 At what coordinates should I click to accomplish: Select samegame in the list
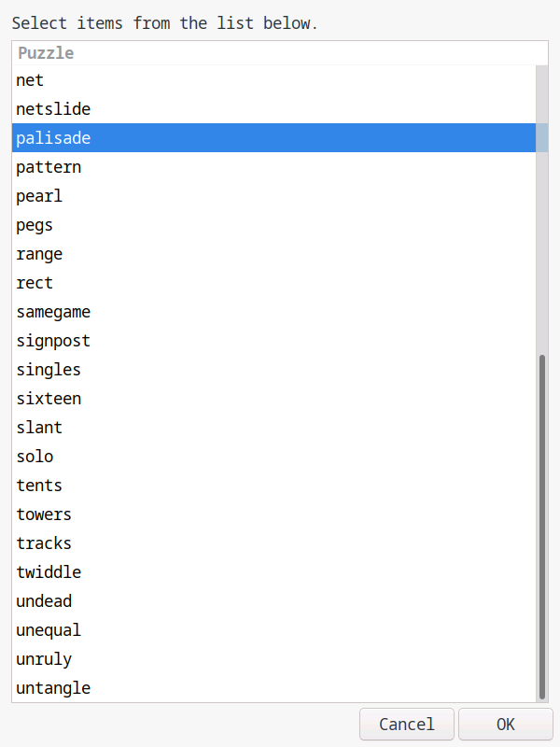(53, 312)
